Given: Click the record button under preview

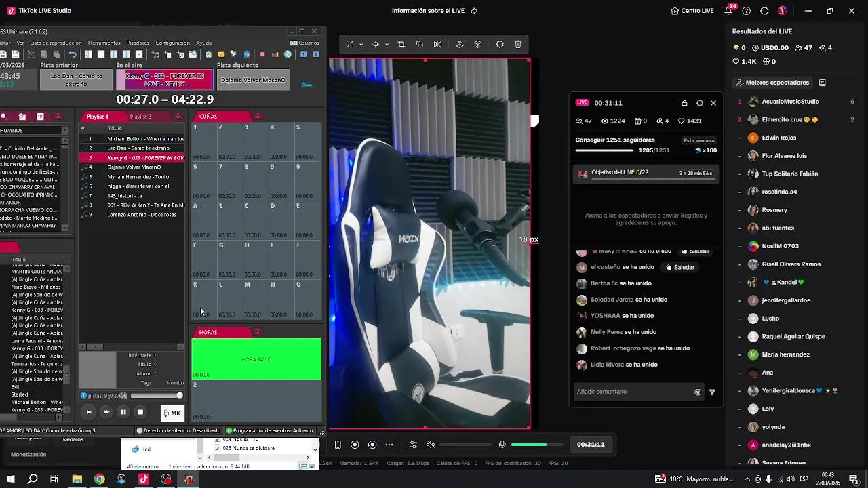Looking at the screenshot, I should (355, 445).
